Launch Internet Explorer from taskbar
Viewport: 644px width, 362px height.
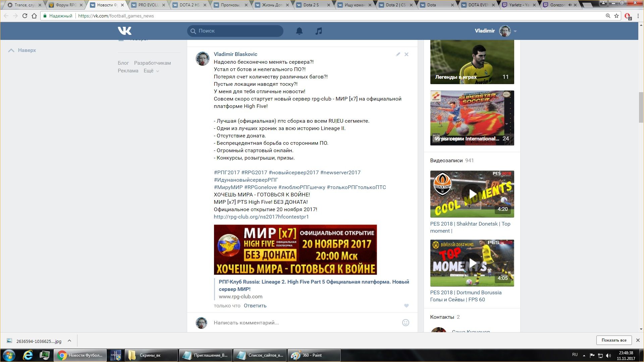28,355
